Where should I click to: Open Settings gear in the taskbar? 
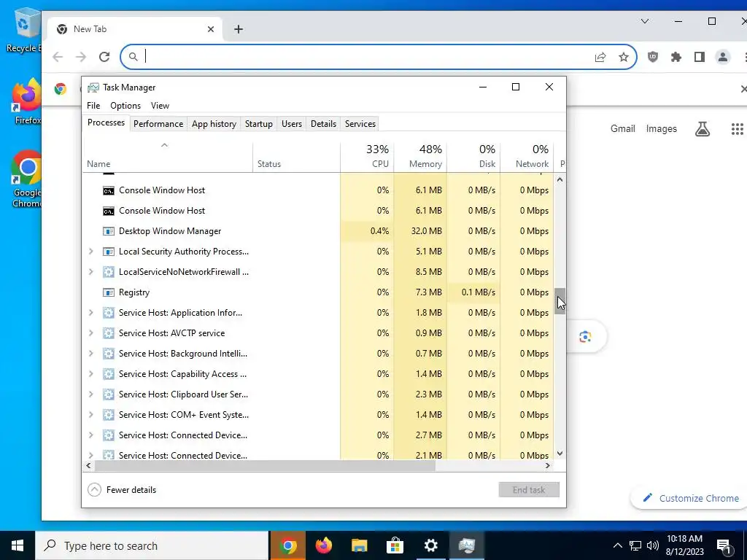coord(430,545)
